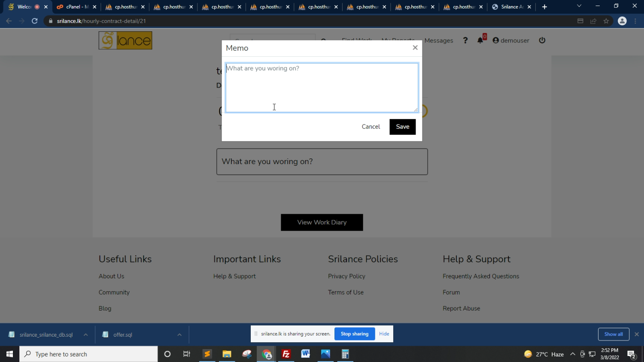
Task: Open Microsoft Word from the taskbar
Action: (x=305, y=354)
